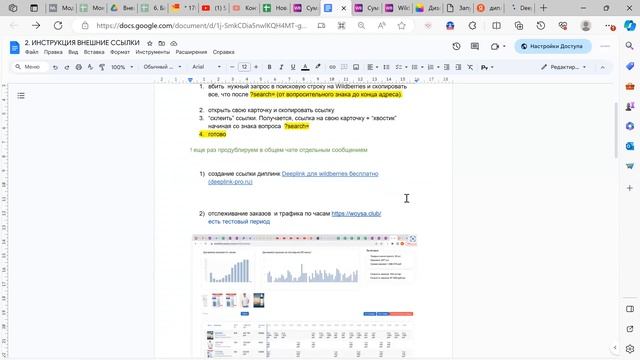Viewport: 640px width, 360px height.
Task: Open bulleted list dropdown
Action: coord(416,67)
